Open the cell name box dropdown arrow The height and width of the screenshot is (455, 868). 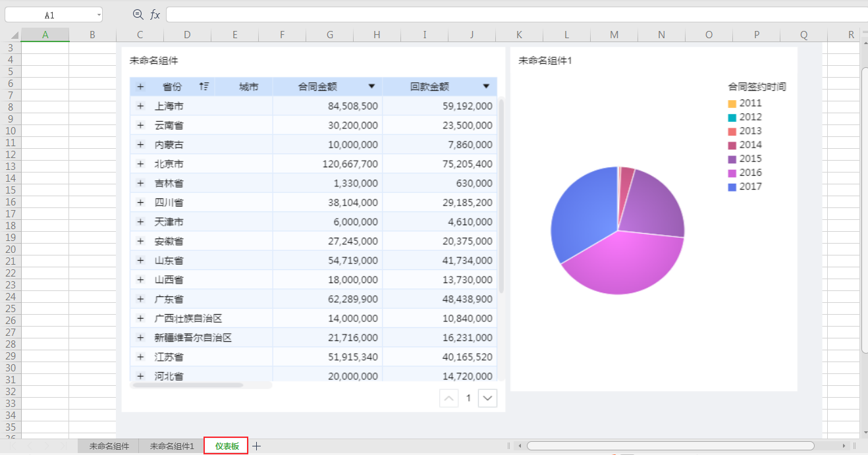coord(99,14)
